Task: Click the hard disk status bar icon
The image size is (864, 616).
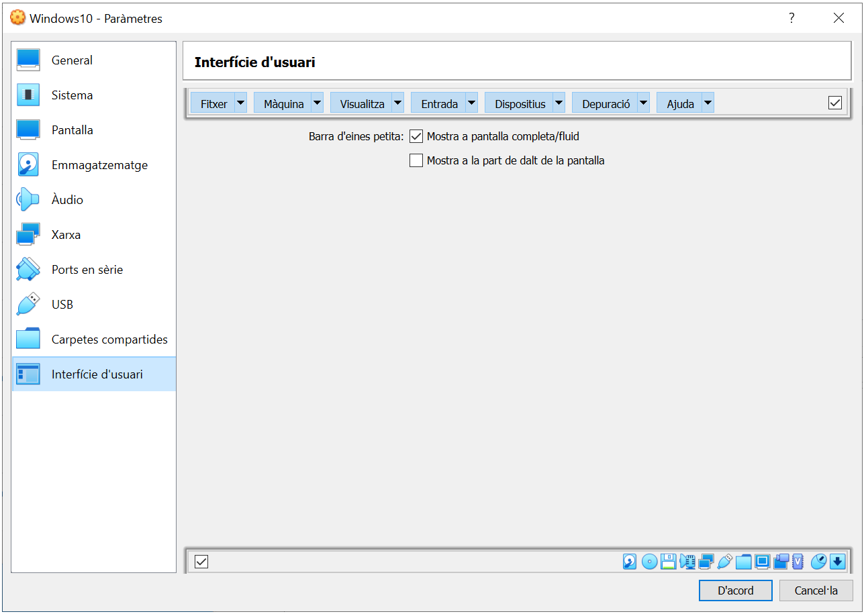Action: point(629,562)
